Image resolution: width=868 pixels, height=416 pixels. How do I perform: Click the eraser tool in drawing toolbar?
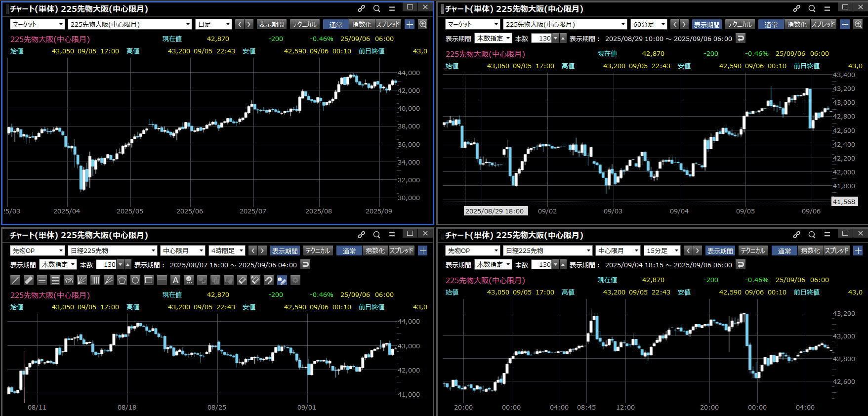[242, 280]
